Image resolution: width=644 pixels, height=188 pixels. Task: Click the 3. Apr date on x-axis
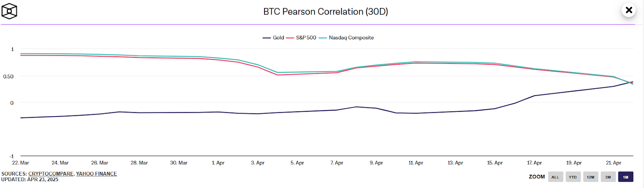(258, 163)
